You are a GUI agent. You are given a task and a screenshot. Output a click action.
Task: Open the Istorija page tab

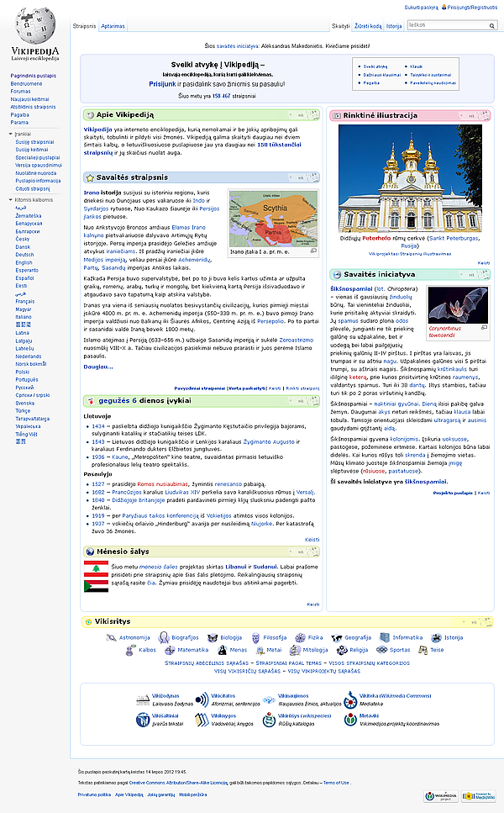pyautogui.click(x=394, y=26)
